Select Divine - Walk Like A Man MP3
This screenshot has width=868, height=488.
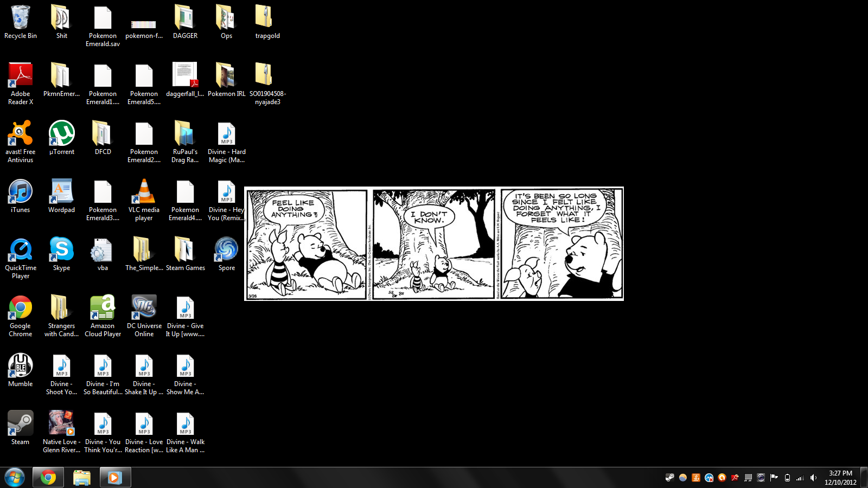click(186, 432)
